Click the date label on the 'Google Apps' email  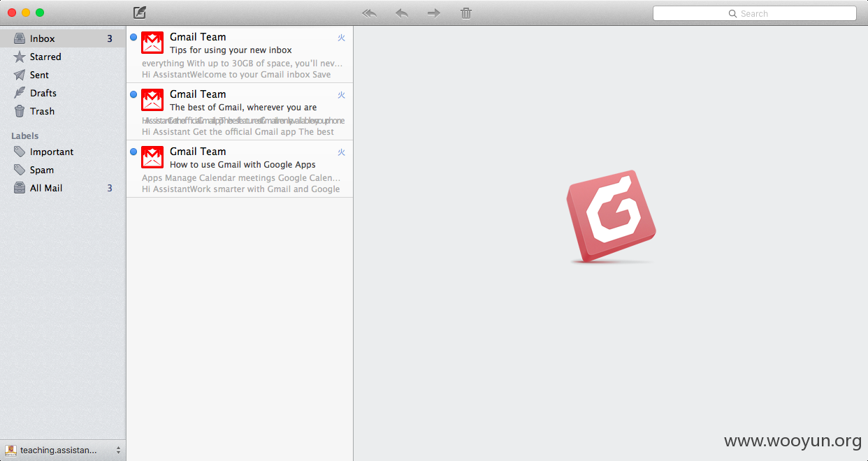pos(342,152)
